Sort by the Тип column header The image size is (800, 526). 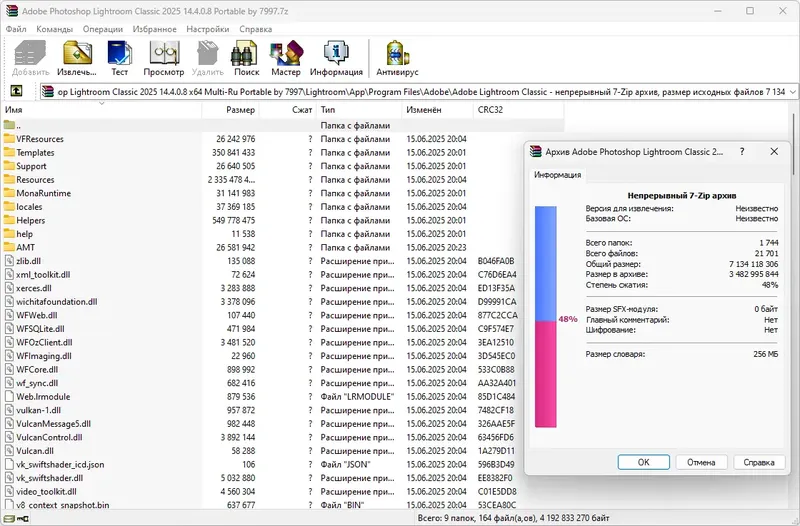click(359, 110)
